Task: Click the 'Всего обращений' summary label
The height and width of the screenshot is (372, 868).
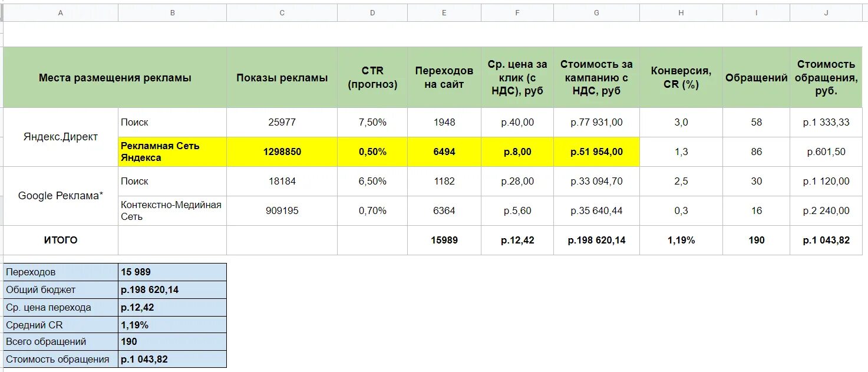Action: tap(61, 341)
